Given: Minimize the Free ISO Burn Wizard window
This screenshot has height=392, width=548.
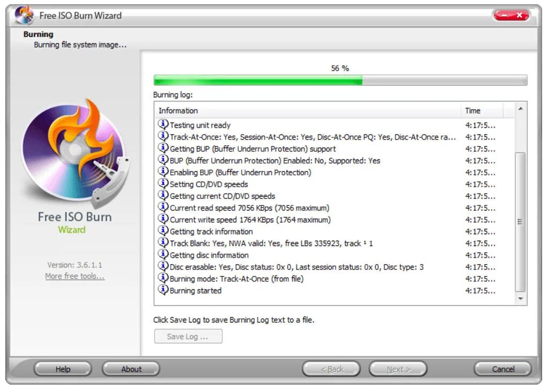Looking at the screenshot, I should click(x=504, y=15).
